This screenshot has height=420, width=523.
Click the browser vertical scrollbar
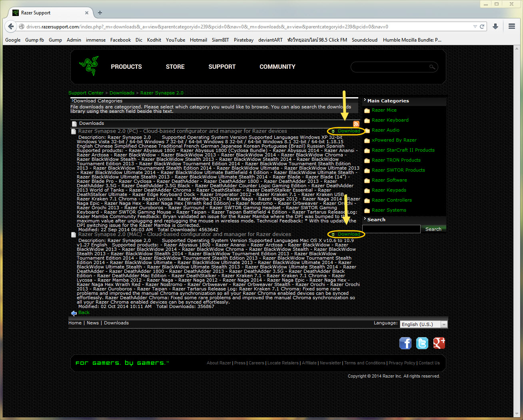(516, 230)
